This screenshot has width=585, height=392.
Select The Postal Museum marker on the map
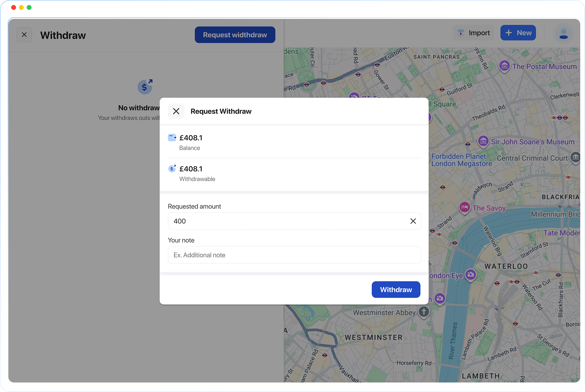point(504,66)
